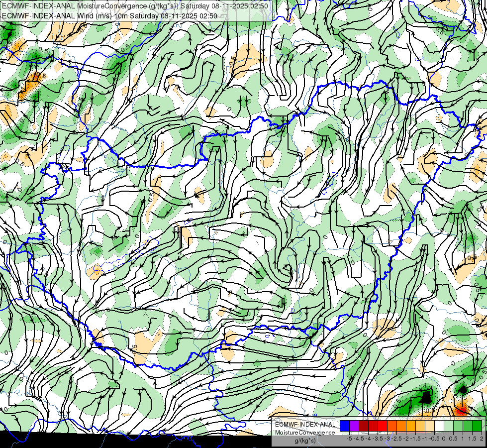Click legend scale value -0.5
This screenshot has height=448, width=487.
(434, 439)
